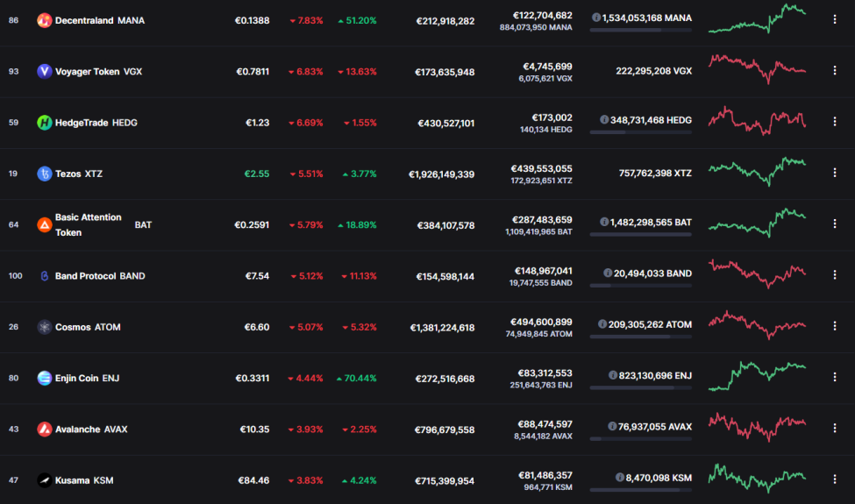Click the Tezos 7-day price chart
The height and width of the screenshot is (504, 855).
click(757, 172)
